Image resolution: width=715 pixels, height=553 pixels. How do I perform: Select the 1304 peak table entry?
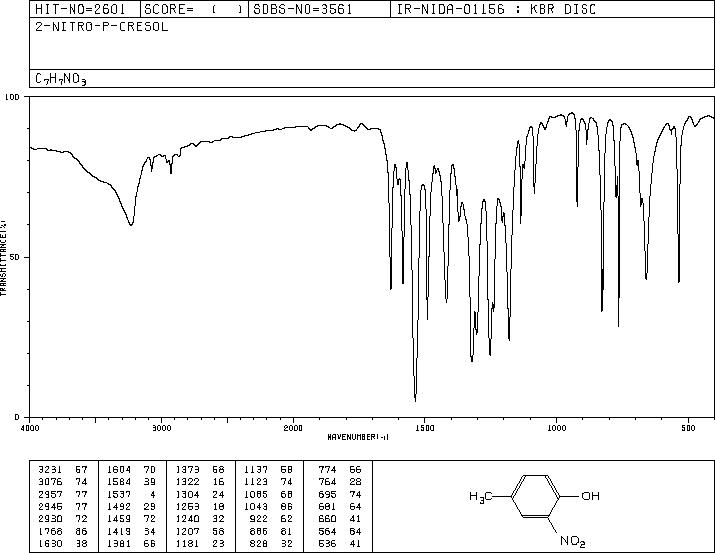click(200, 494)
